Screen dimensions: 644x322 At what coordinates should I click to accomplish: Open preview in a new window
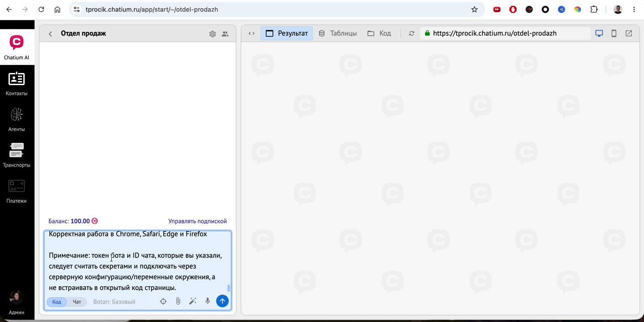coord(629,33)
